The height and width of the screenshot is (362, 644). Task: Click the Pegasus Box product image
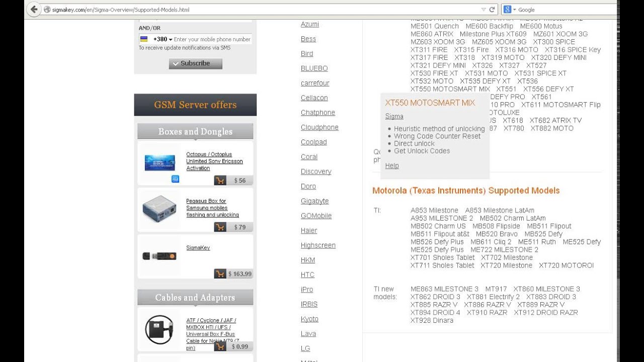pos(160,209)
